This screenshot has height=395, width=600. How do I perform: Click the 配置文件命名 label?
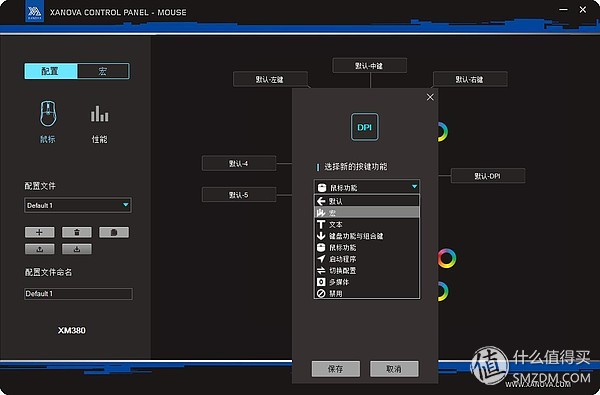click(x=49, y=272)
